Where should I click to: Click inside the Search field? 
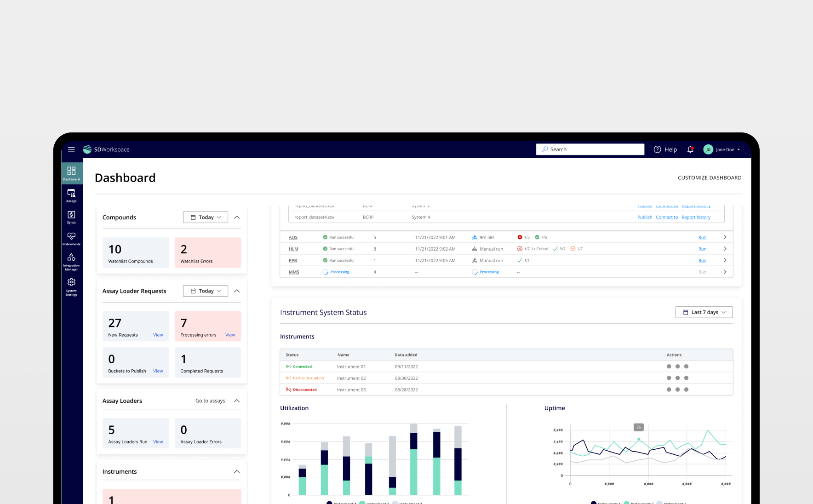pos(590,149)
